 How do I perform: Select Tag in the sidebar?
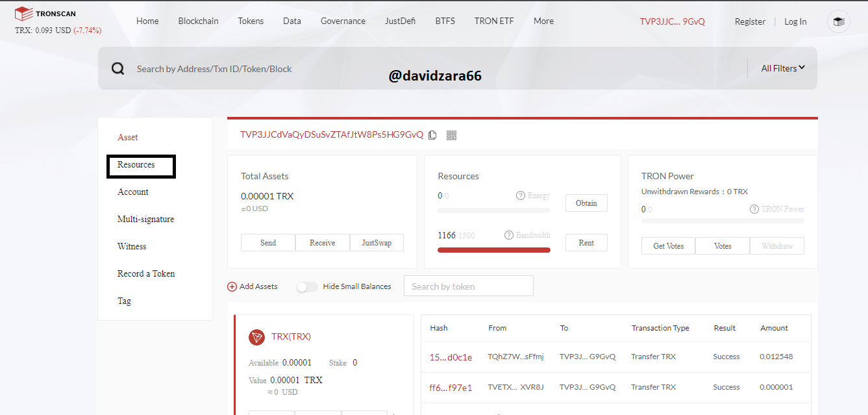tap(124, 301)
